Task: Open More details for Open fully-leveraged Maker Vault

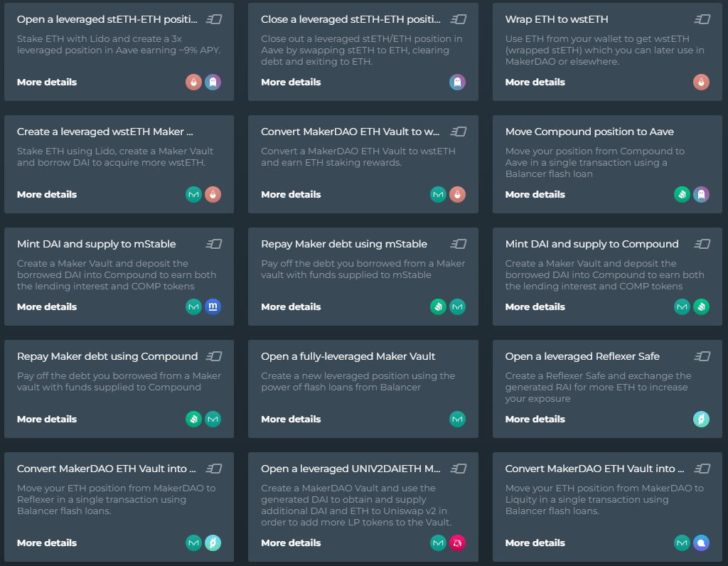Action: click(x=291, y=420)
